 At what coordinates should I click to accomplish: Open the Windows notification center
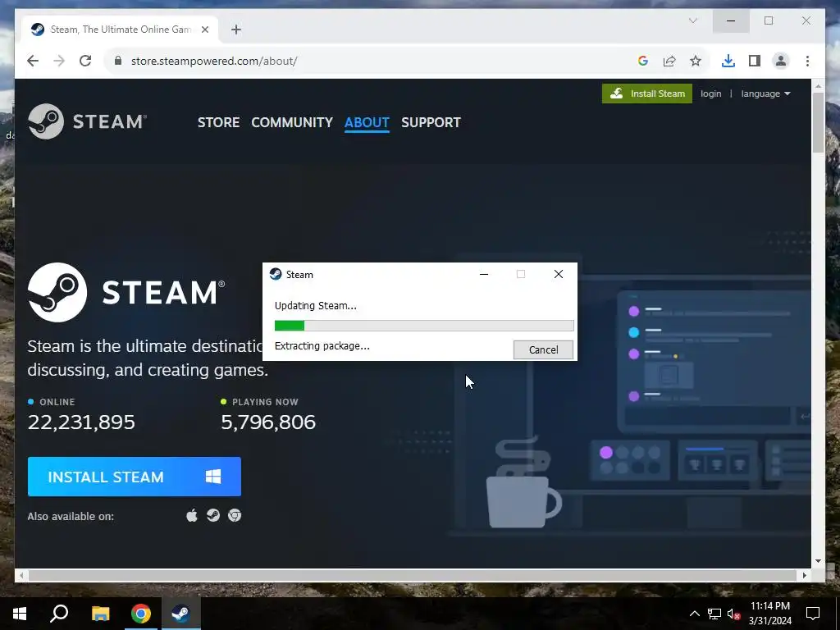(x=813, y=614)
